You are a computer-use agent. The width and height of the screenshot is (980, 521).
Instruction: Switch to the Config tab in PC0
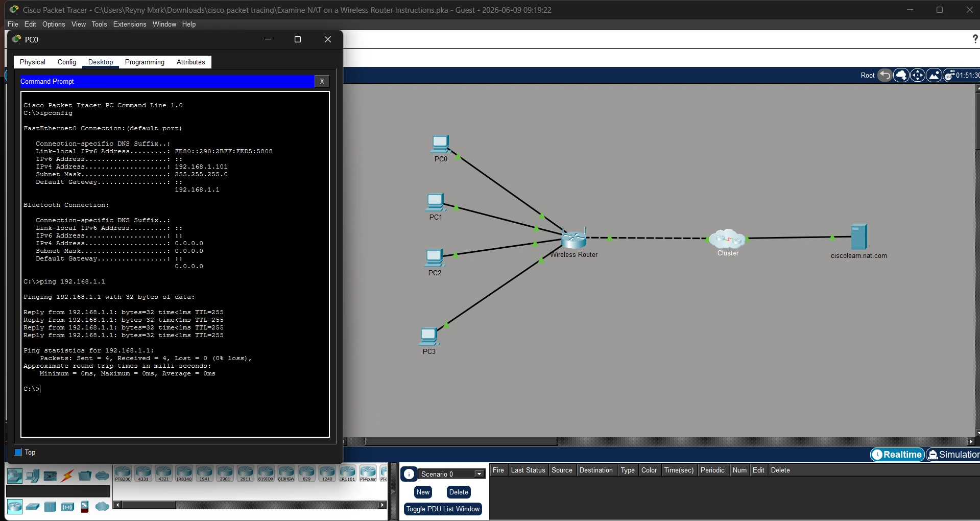pyautogui.click(x=67, y=62)
